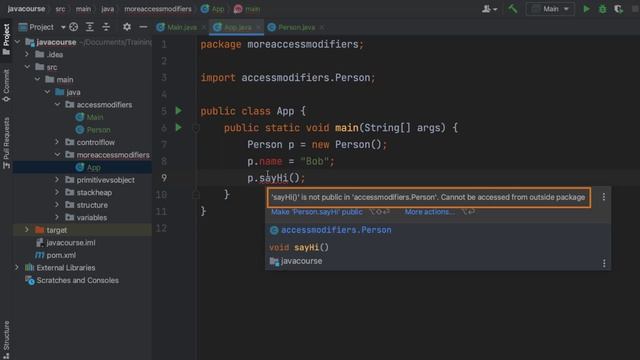This screenshot has width=640, height=360.
Task: Click the run gutter icon beside class App
Action: tap(178, 111)
